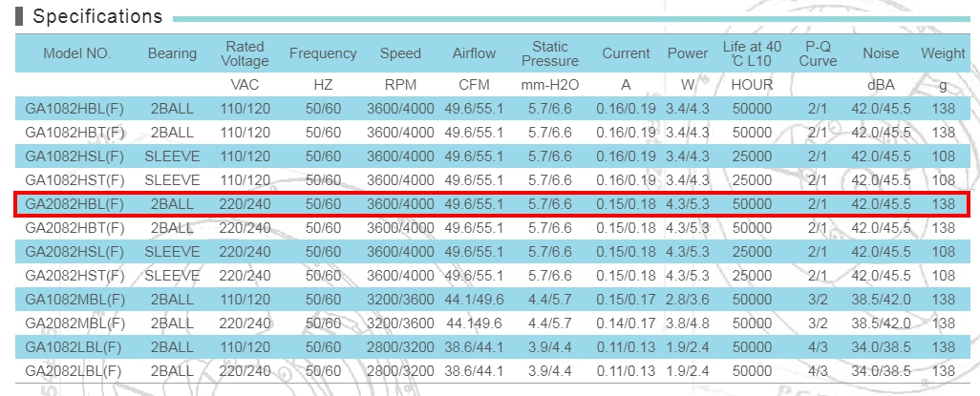Select static pressure 3.9/4.4 in GA2082LBL(F) row
Viewport: 980px width, 396px height.
[550, 371]
